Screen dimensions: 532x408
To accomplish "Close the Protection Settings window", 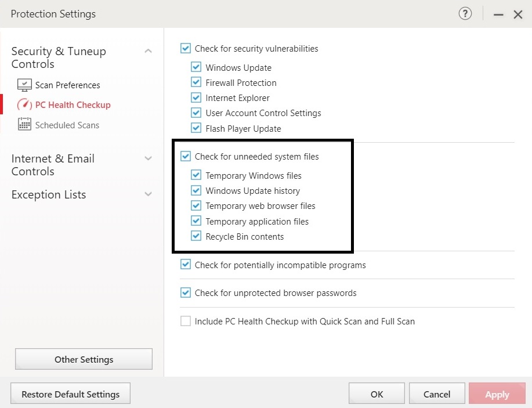I will [x=517, y=15].
